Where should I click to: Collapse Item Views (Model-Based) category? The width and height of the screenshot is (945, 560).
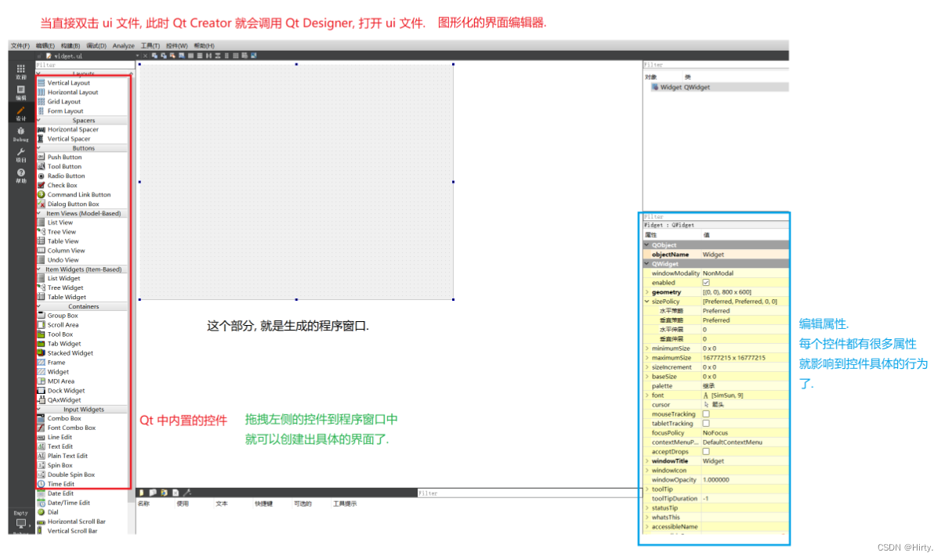(39, 213)
